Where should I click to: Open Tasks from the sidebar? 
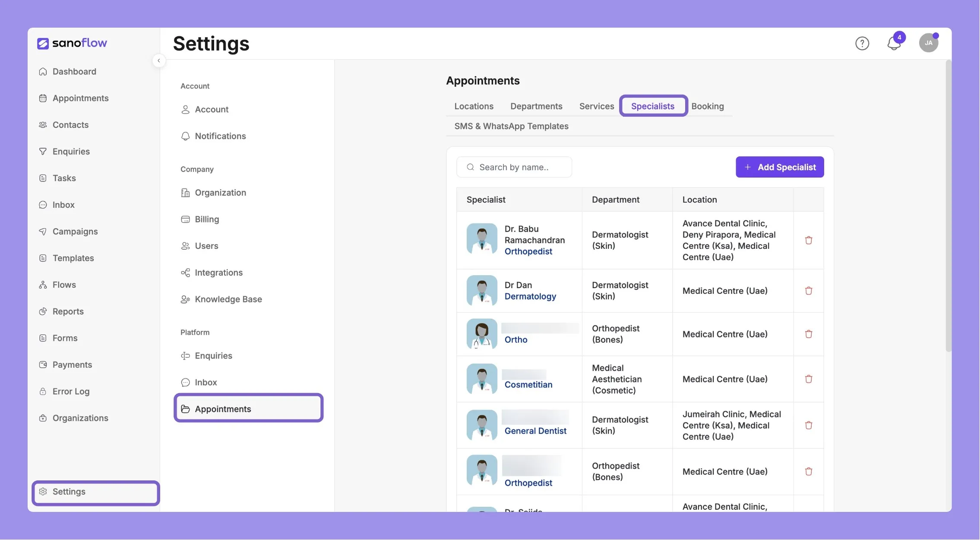64,178
